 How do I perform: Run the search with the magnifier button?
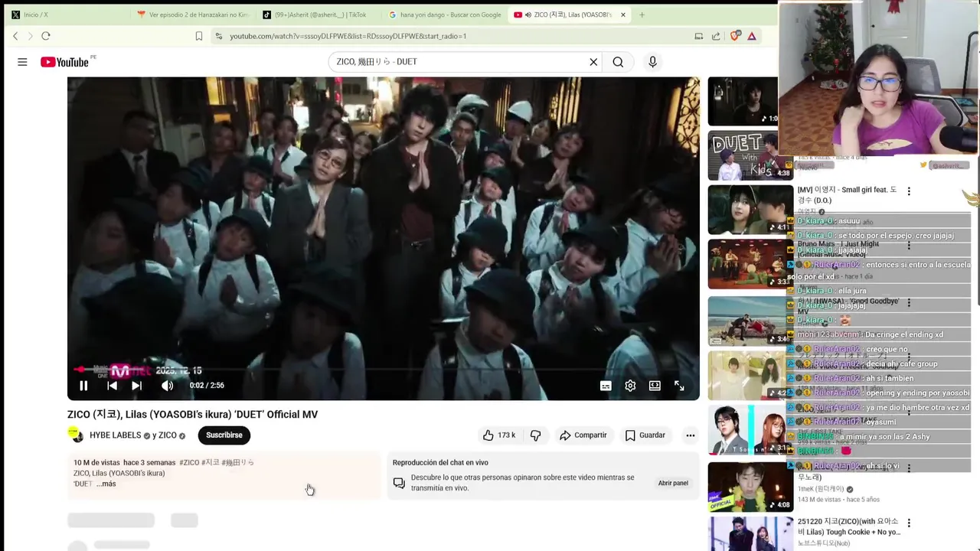coord(618,62)
